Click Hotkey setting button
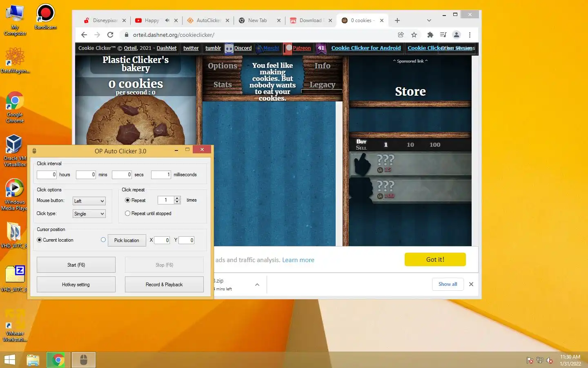This screenshot has width=588, height=368. tap(76, 285)
